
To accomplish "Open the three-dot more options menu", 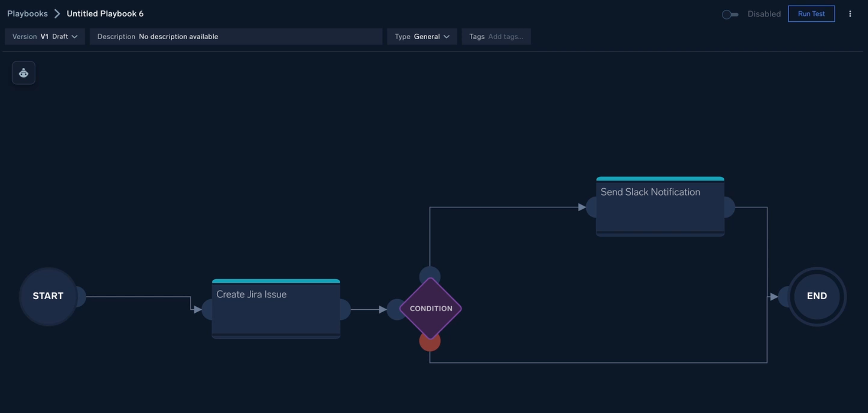I will pyautogui.click(x=850, y=14).
